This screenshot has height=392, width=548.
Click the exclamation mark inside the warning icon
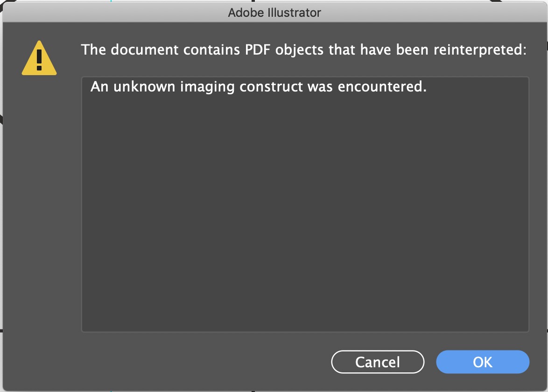pos(39,60)
